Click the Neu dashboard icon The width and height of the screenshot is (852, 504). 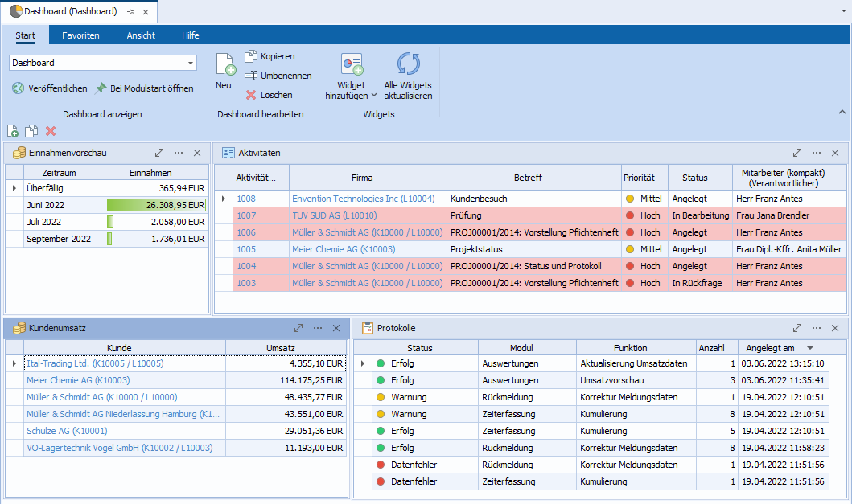[x=224, y=64]
